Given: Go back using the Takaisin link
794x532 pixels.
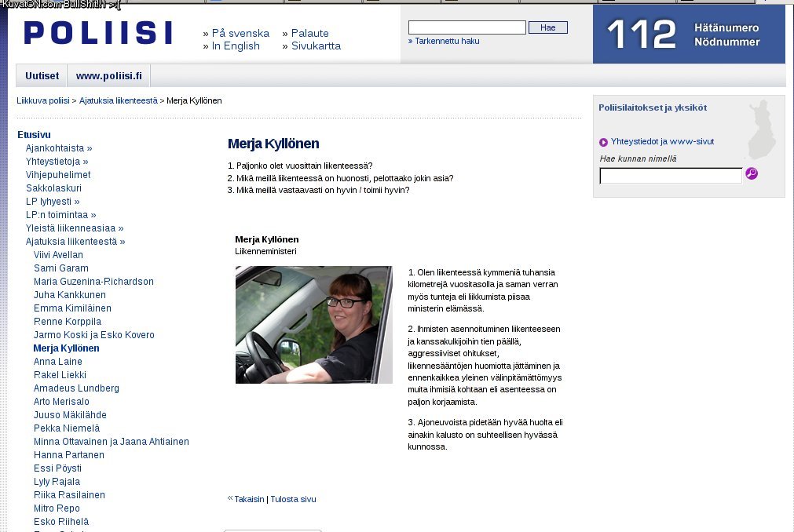Looking at the screenshot, I should point(249,499).
